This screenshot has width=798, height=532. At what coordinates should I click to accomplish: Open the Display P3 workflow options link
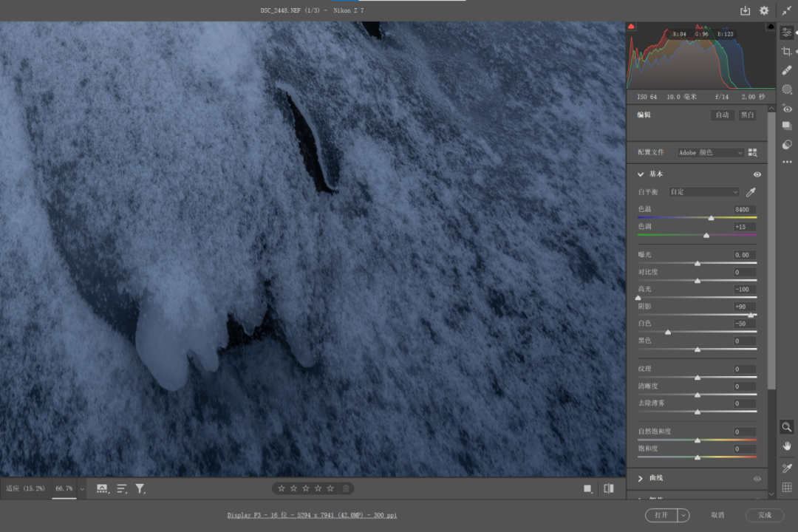(x=312, y=515)
